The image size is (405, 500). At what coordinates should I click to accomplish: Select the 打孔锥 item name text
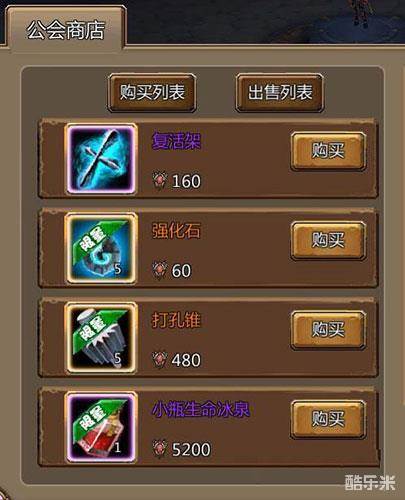(177, 320)
